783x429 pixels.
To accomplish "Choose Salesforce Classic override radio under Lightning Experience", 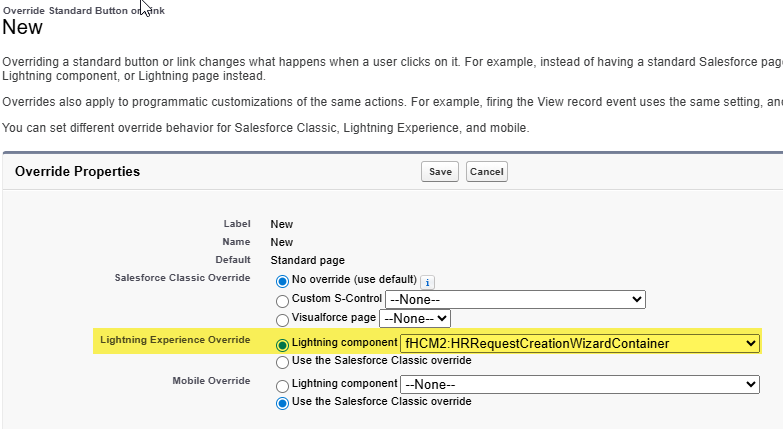I will [282, 360].
